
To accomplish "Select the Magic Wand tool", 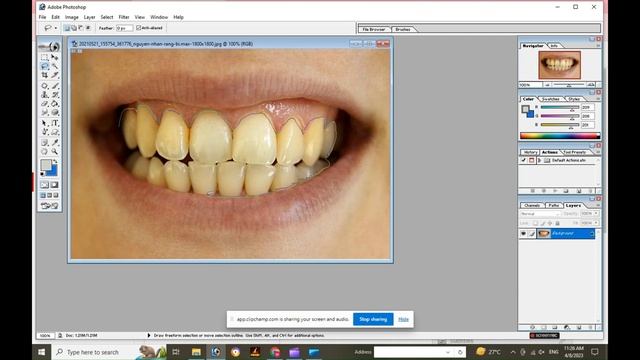I will click(x=55, y=66).
